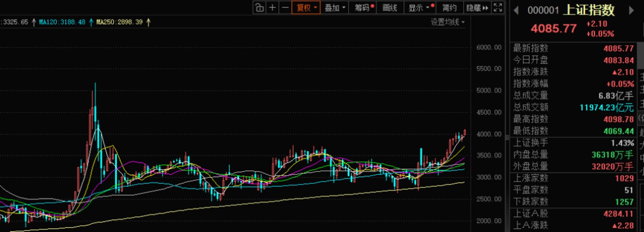Viewport: 644px width, 232px height.
Task: Open the 设置均线 dropdown
Action: point(447,22)
